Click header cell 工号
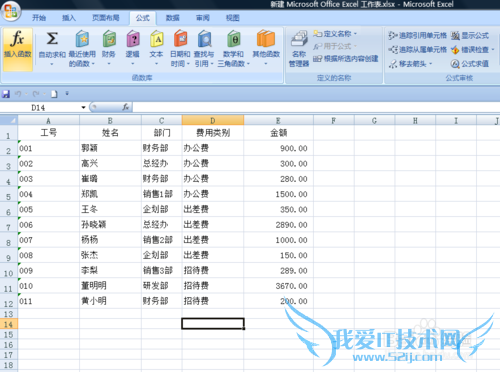This screenshot has width=500, height=372. (49, 133)
